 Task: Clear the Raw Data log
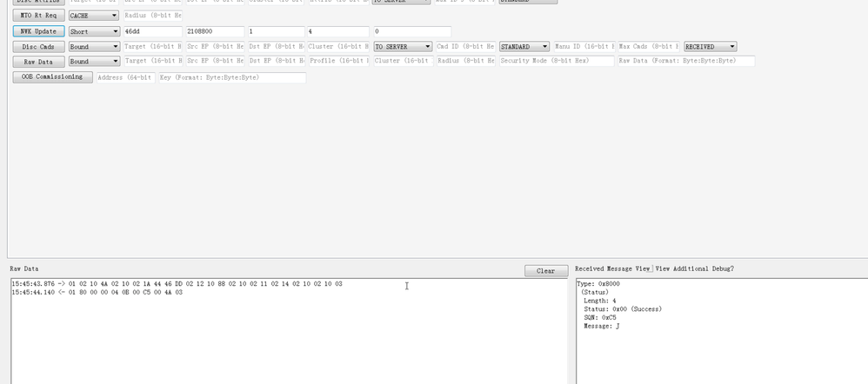546,271
